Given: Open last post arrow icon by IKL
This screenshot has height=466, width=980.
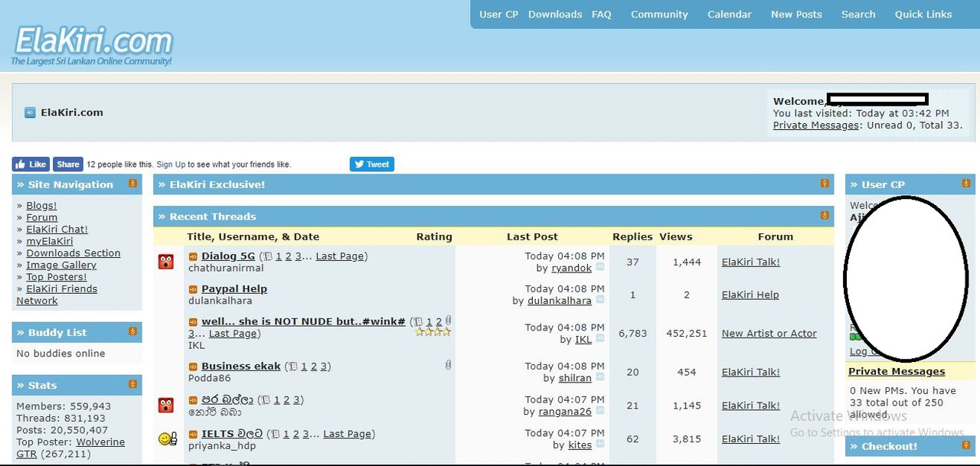Looking at the screenshot, I should [600, 339].
